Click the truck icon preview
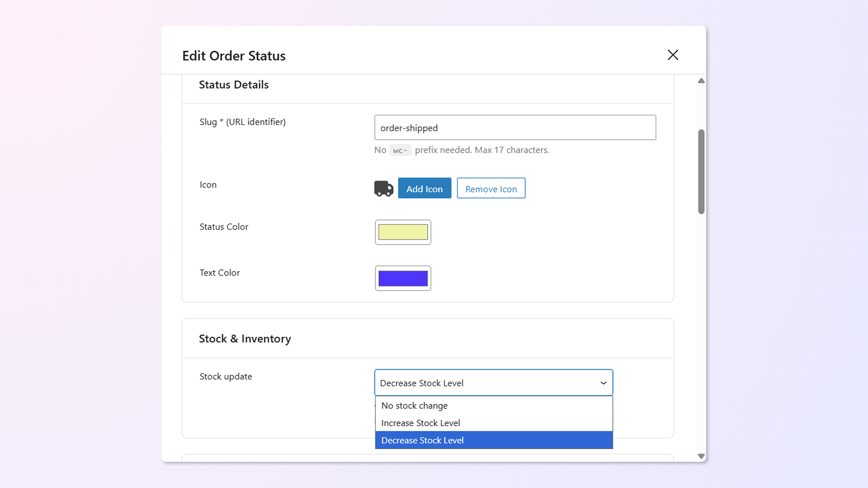Image resolution: width=868 pixels, height=488 pixels. coord(383,188)
